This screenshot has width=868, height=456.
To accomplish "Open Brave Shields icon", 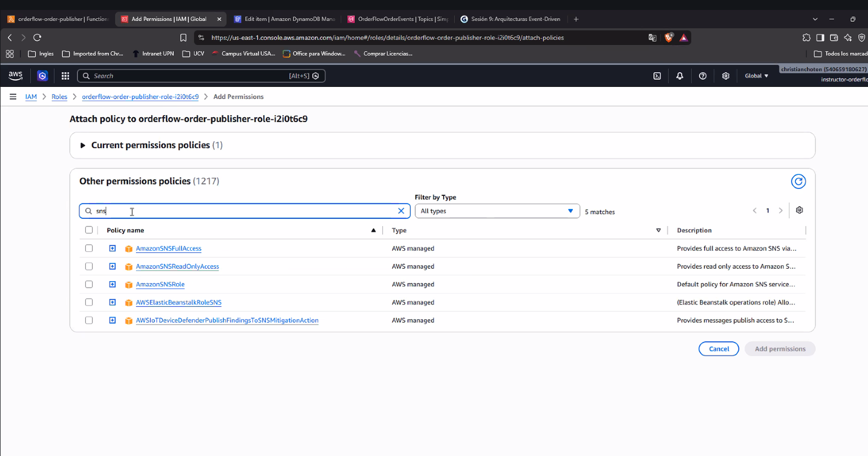I will click(x=669, y=37).
